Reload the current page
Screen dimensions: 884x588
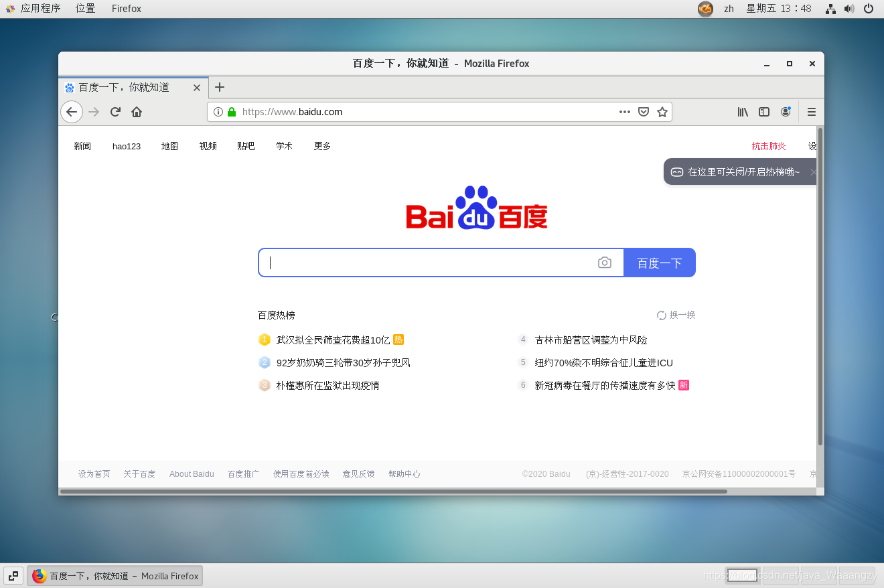click(x=115, y=112)
